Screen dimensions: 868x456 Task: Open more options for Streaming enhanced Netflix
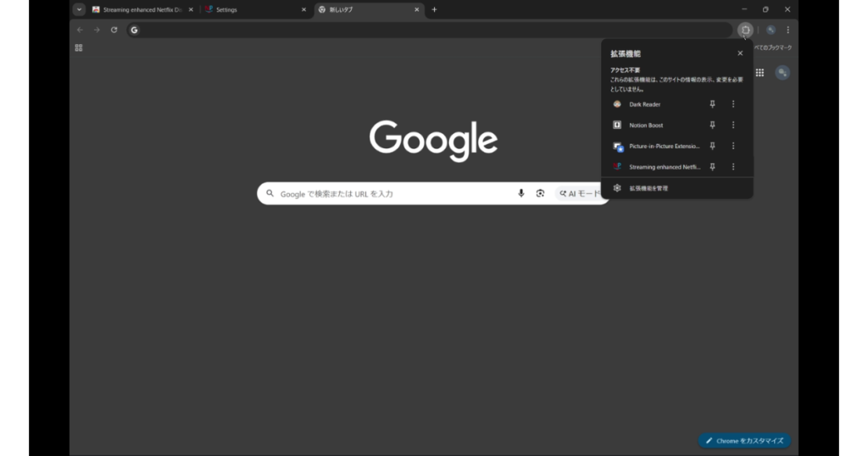pos(733,167)
